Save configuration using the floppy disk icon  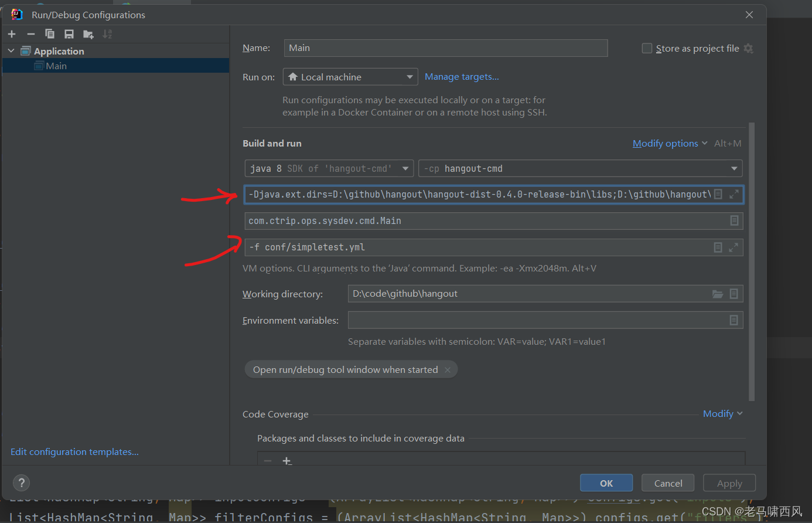click(69, 34)
